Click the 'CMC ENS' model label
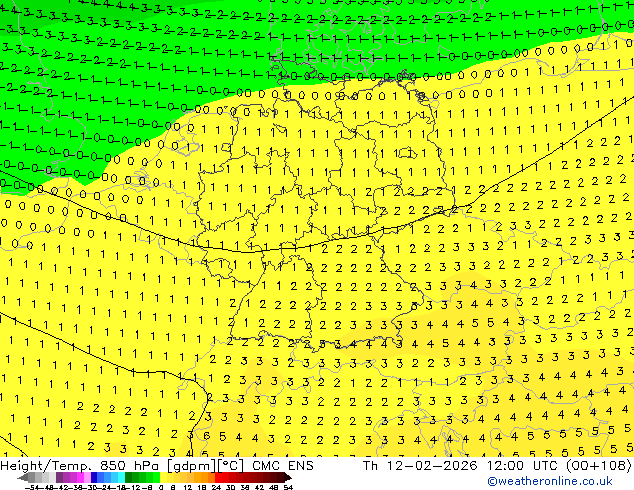The image size is (634, 490). click(x=283, y=466)
